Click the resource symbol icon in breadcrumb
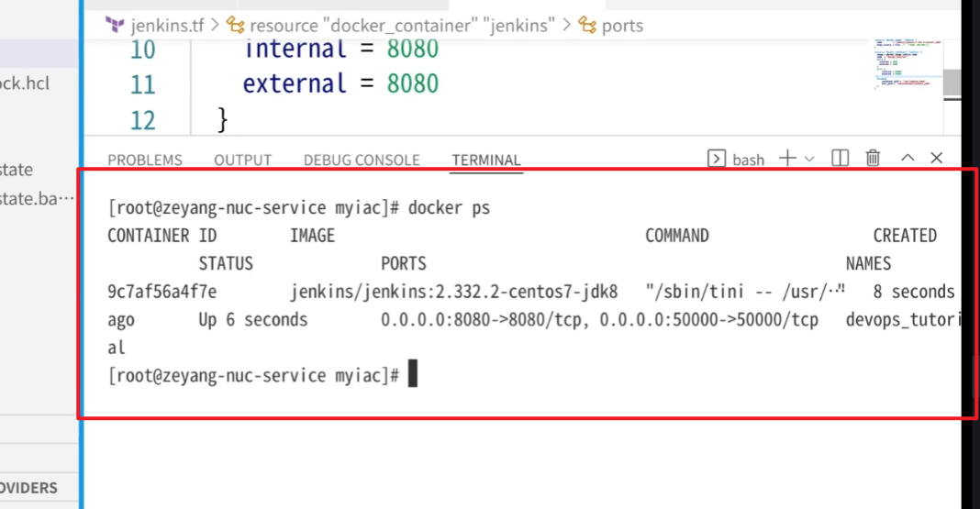Image resolution: width=980 pixels, height=509 pixels. click(235, 25)
